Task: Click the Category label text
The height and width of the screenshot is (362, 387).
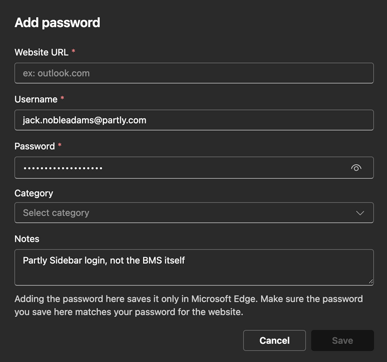Action: tap(34, 193)
